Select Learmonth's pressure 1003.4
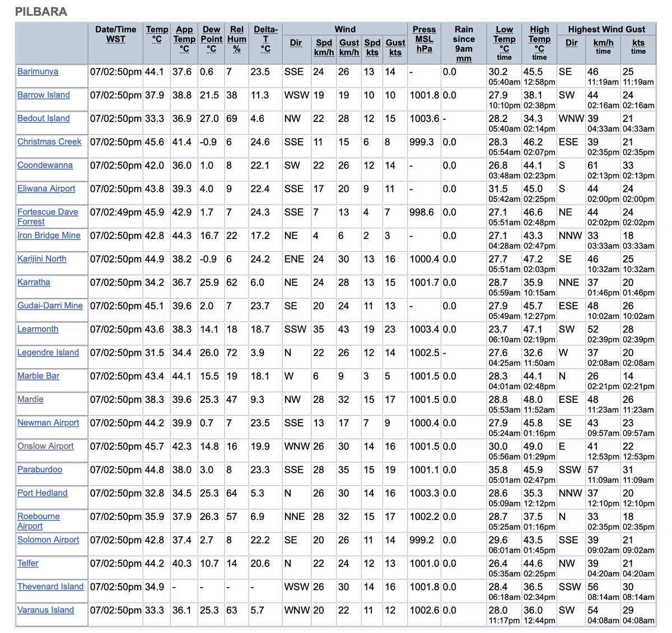The height and width of the screenshot is (633, 672). pos(424,330)
